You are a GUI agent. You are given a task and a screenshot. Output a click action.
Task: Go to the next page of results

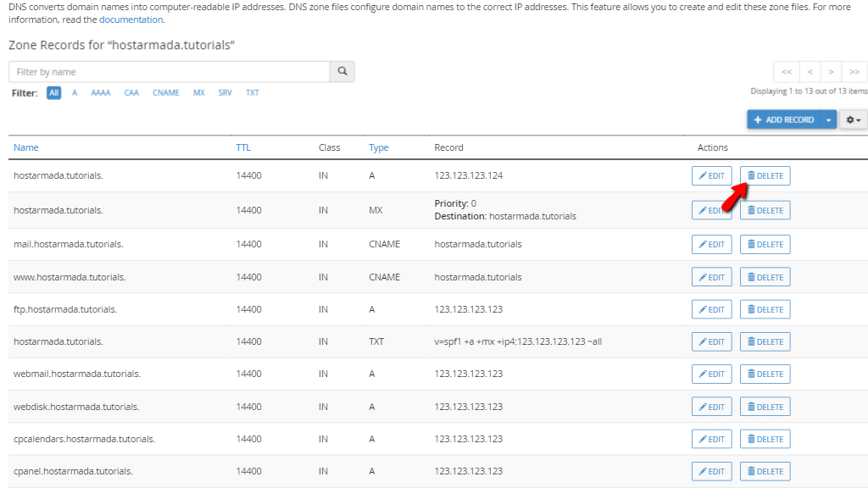(x=831, y=72)
